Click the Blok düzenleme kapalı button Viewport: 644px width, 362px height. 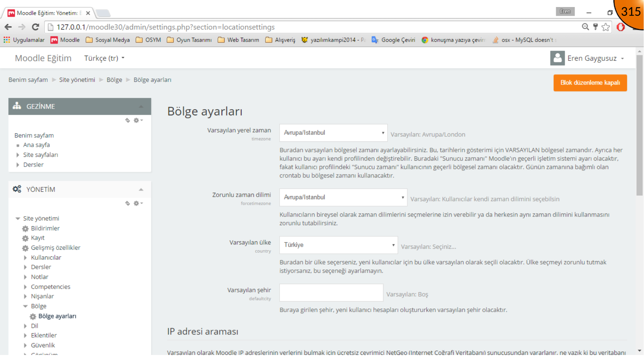click(590, 83)
